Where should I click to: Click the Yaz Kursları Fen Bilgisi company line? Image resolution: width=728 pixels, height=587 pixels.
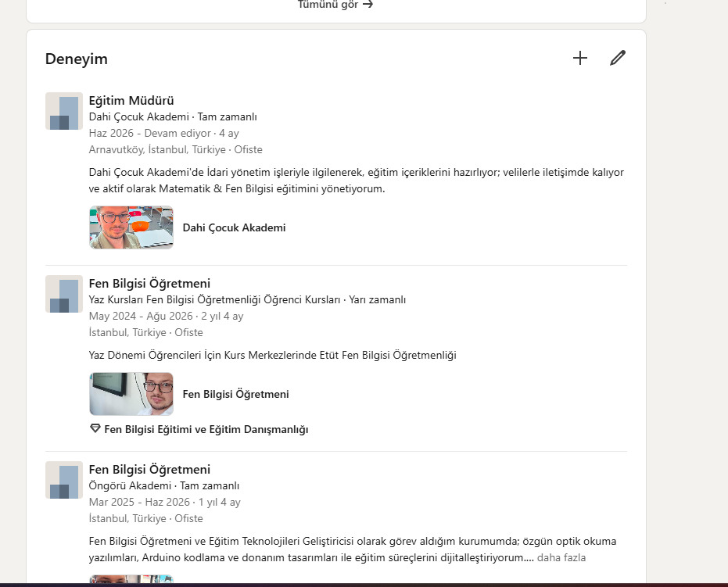(x=247, y=300)
